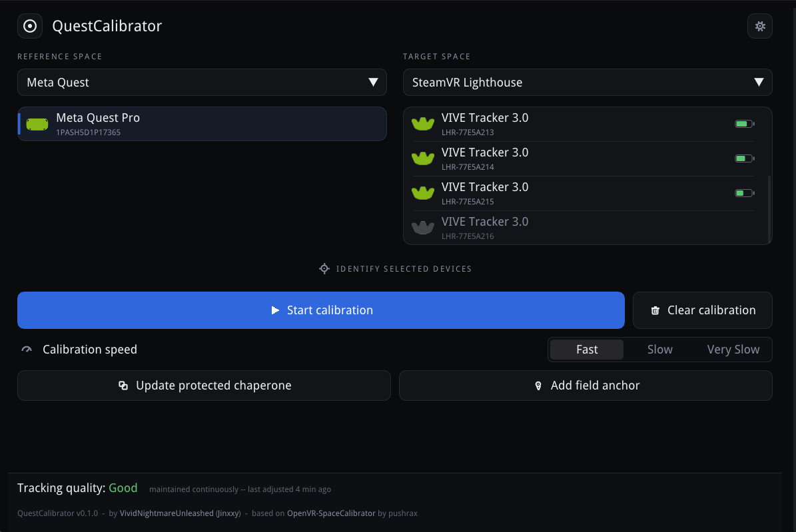The width and height of the screenshot is (796, 532).
Task: Click the speedometer icon by Calibration speed
Action: [x=27, y=350]
